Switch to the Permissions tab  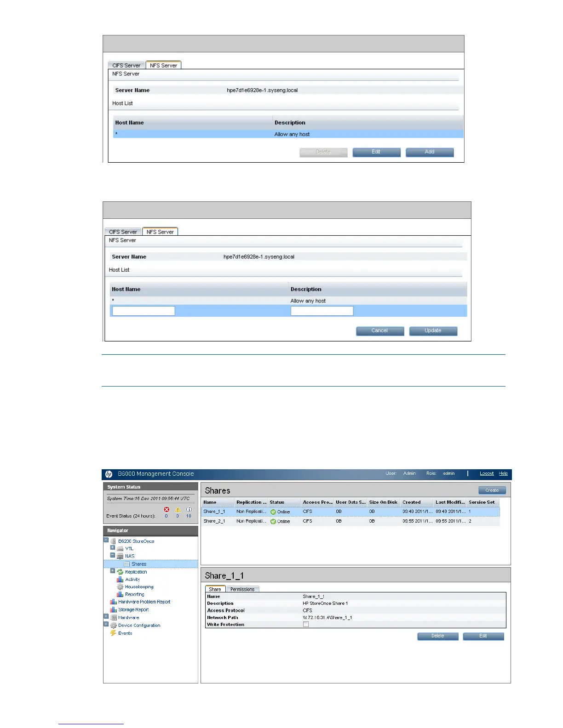click(x=242, y=589)
